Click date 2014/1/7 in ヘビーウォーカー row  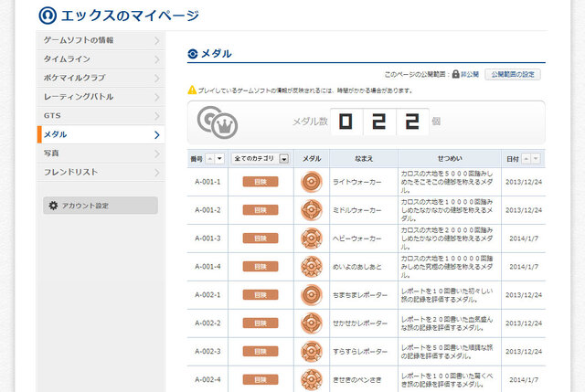click(x=524, y=238)
